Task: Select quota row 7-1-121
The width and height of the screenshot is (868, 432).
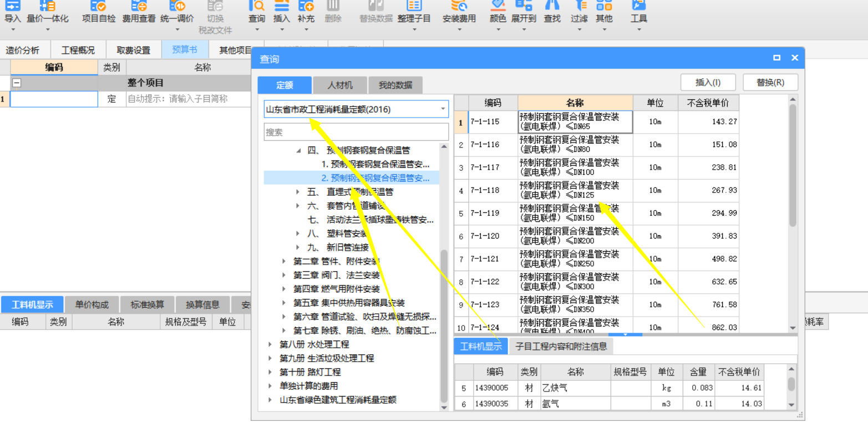Action: click(596, 259)
